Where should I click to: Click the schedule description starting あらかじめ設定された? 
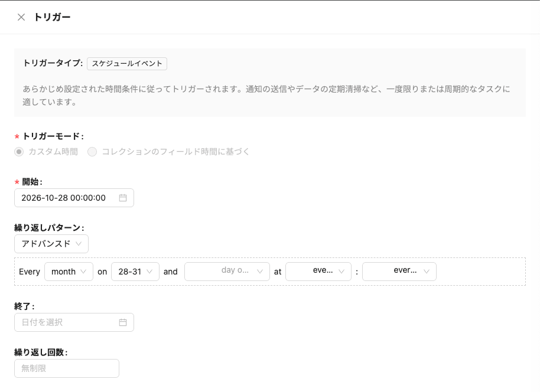pos(266,95)
